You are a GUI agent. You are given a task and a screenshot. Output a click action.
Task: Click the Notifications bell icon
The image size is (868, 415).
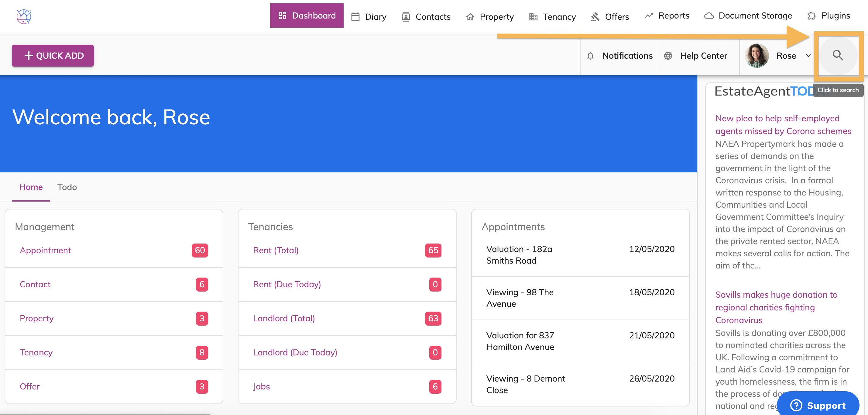tap(590, 56)
